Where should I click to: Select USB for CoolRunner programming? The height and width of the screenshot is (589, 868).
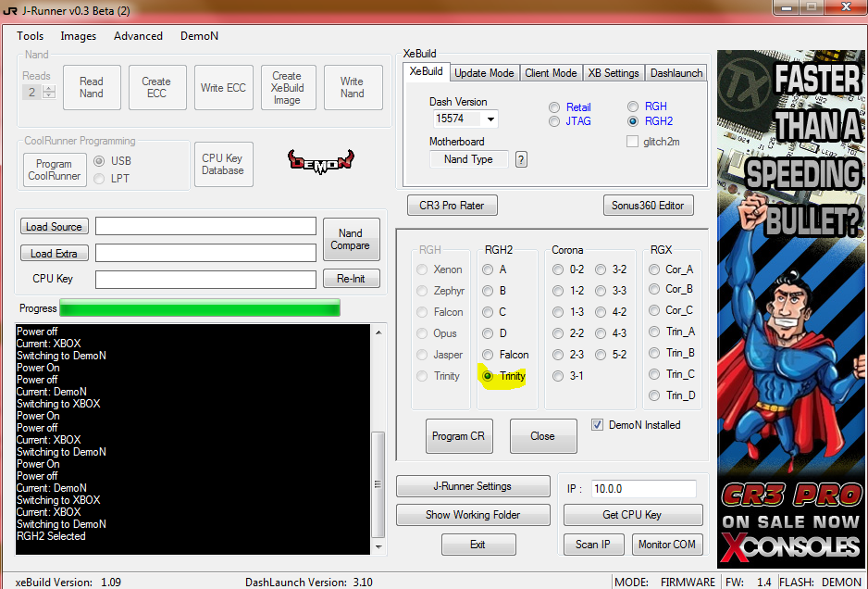pos(99,161)
